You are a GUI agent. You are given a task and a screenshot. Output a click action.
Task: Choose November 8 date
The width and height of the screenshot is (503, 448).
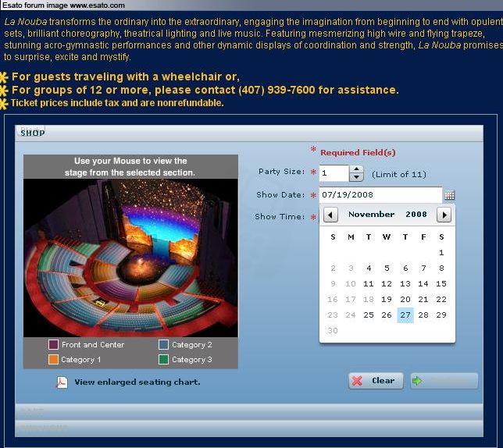[x=441, y=268]
